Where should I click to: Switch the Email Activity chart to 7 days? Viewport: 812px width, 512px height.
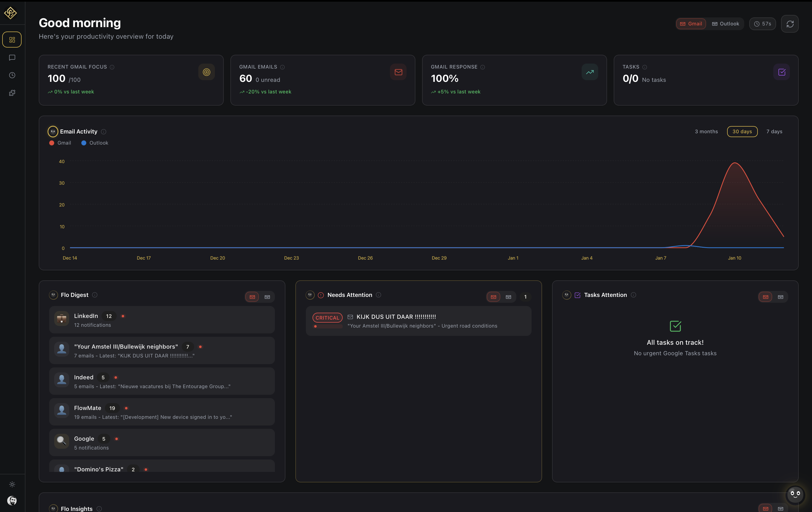pyautogui.click(x=774, y=131)
